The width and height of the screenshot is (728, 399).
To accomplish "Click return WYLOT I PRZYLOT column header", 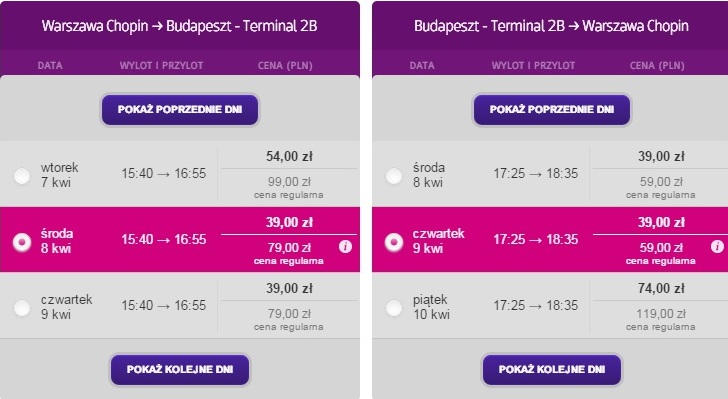I will (x=533, y=65).
